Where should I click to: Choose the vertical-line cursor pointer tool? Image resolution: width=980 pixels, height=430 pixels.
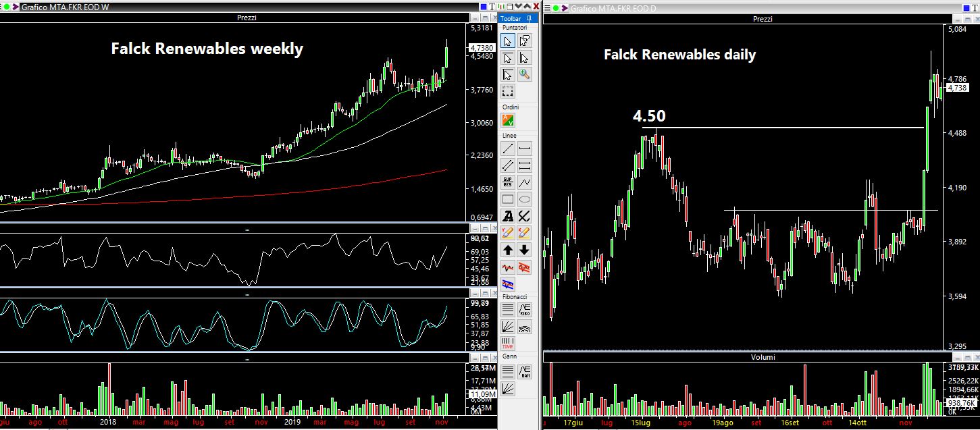click(x=524, y=57)
